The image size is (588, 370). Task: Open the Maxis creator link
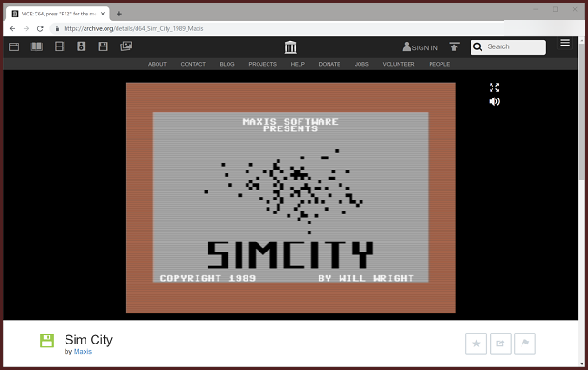83,351
